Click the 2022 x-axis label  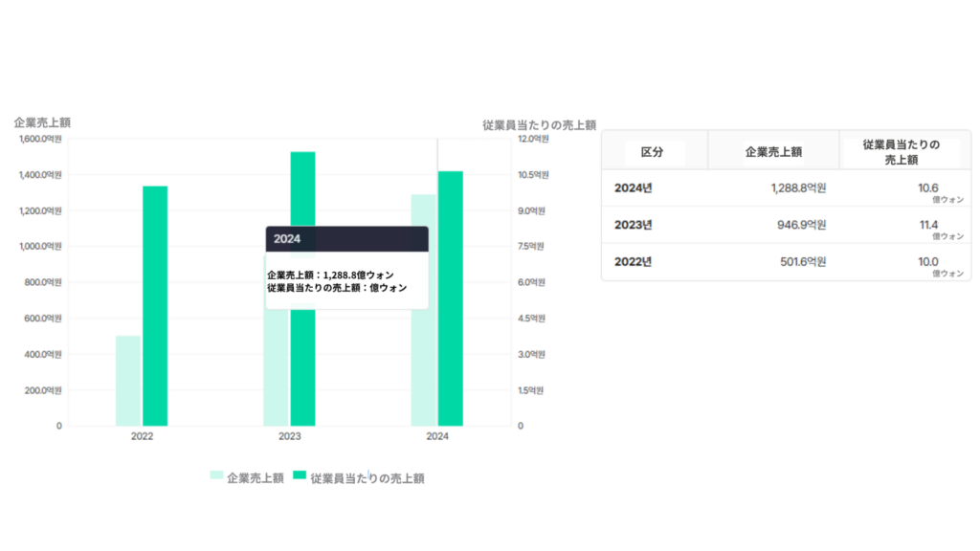tap(143, 436)
